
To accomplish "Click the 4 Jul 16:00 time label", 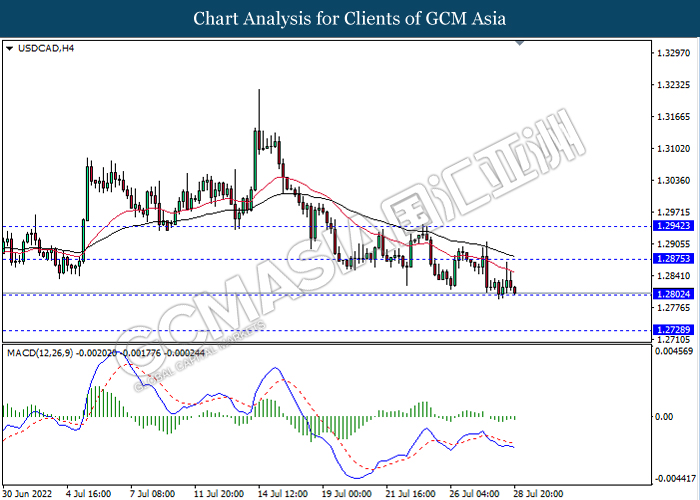I will pos(88,494).
